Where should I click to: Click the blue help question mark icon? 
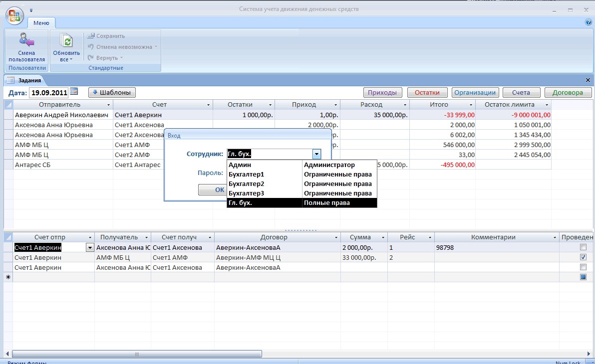pyautogui.click(x=589, y=22)
